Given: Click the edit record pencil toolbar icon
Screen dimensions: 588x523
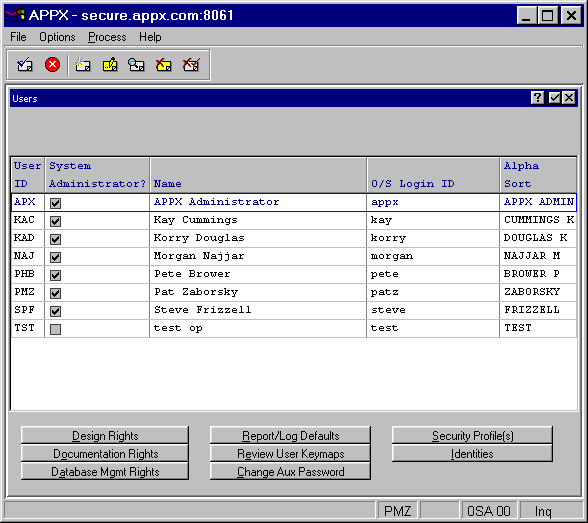Looking at the screenshot, I should pyautogui.click(x=110, y=64).
